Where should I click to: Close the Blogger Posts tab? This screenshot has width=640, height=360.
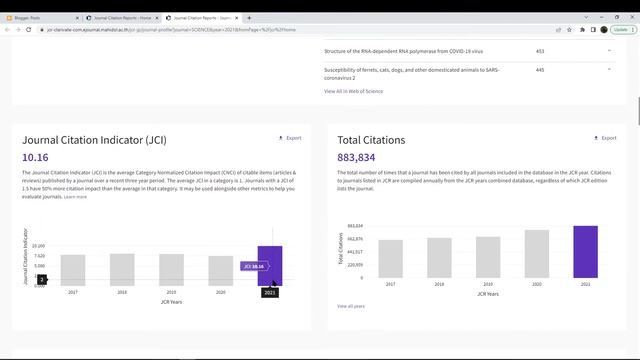(77, 18)
